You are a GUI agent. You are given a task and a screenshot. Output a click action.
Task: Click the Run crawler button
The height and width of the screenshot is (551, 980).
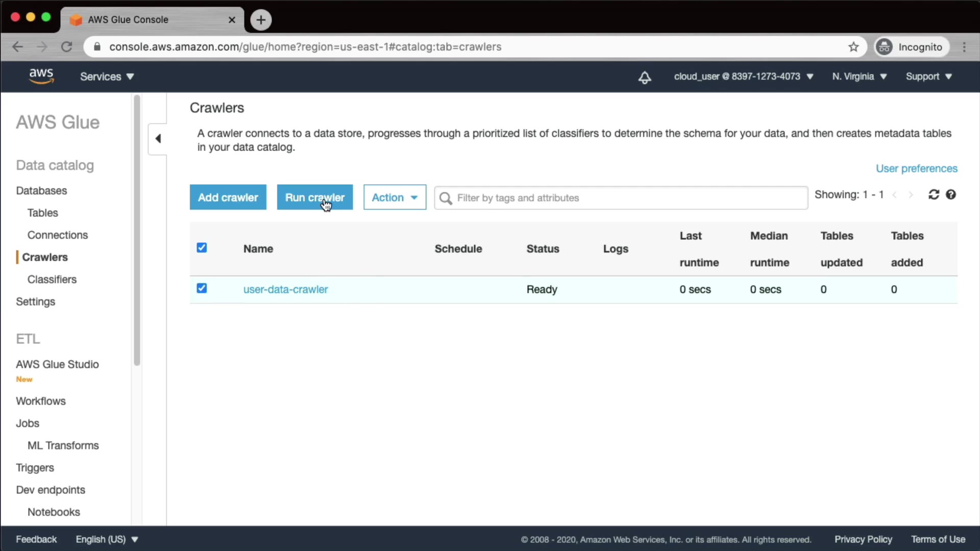[314, 197]
